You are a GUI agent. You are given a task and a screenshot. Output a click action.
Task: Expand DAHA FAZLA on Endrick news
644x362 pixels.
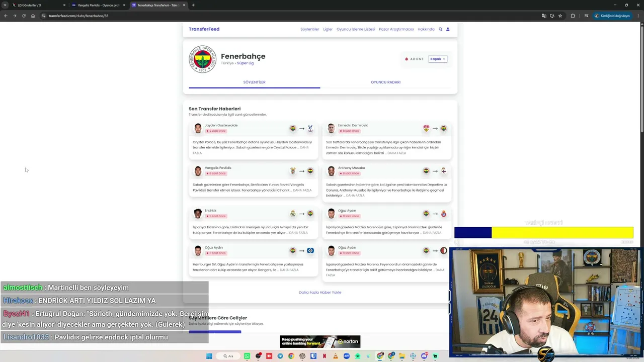(298, 233)
